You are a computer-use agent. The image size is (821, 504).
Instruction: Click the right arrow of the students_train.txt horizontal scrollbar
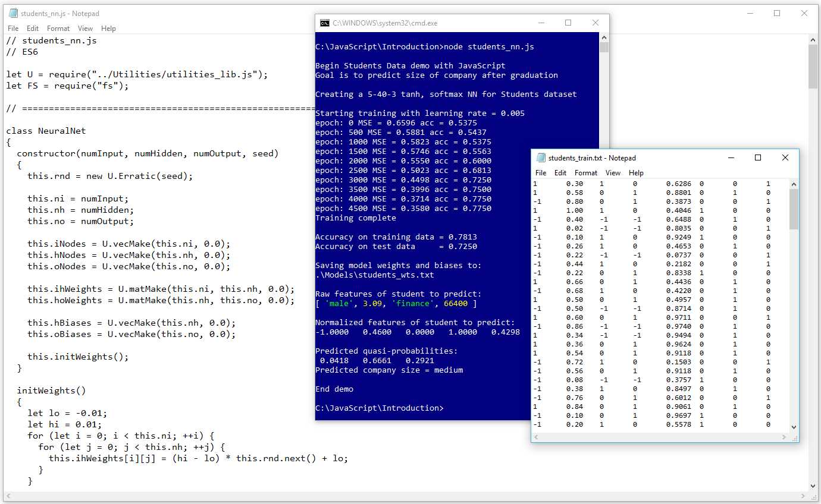(x=785, y=437)
